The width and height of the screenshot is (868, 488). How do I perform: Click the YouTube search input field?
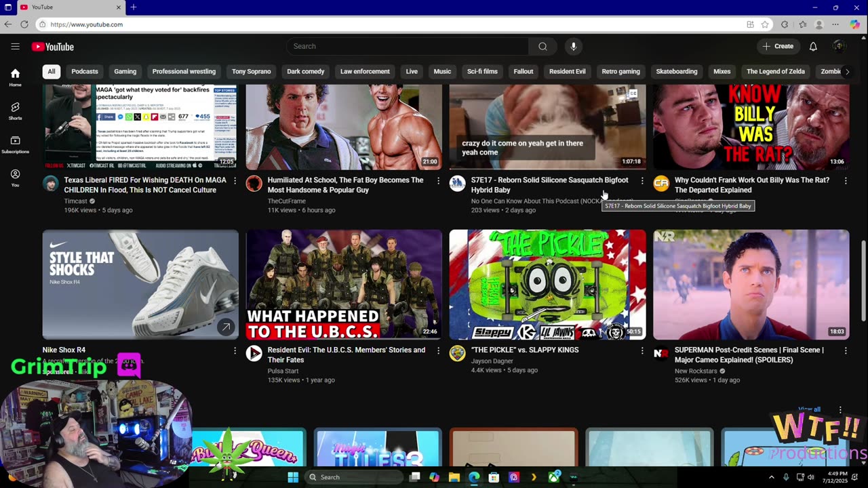[408, 46]
